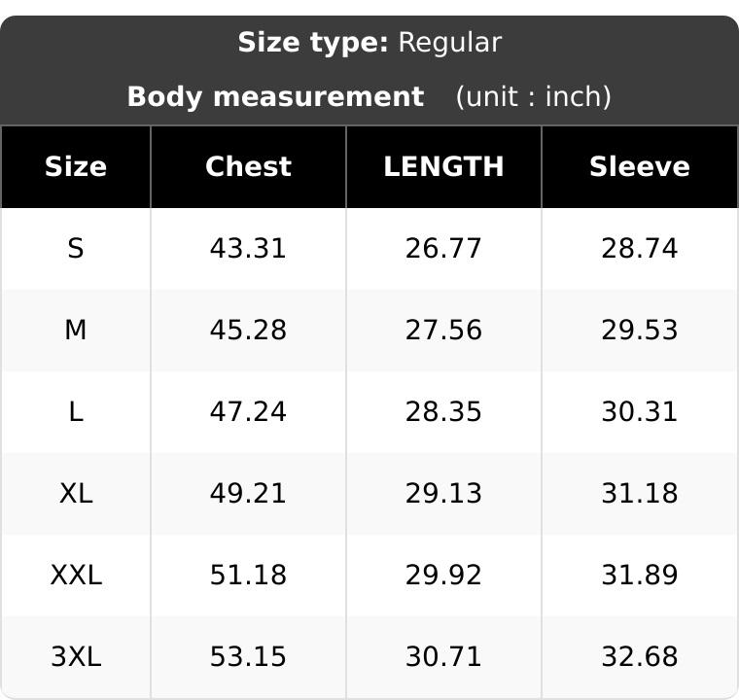Screen dimensions: 739x700
Task: Select the M size row label
Action: [76, 330]
